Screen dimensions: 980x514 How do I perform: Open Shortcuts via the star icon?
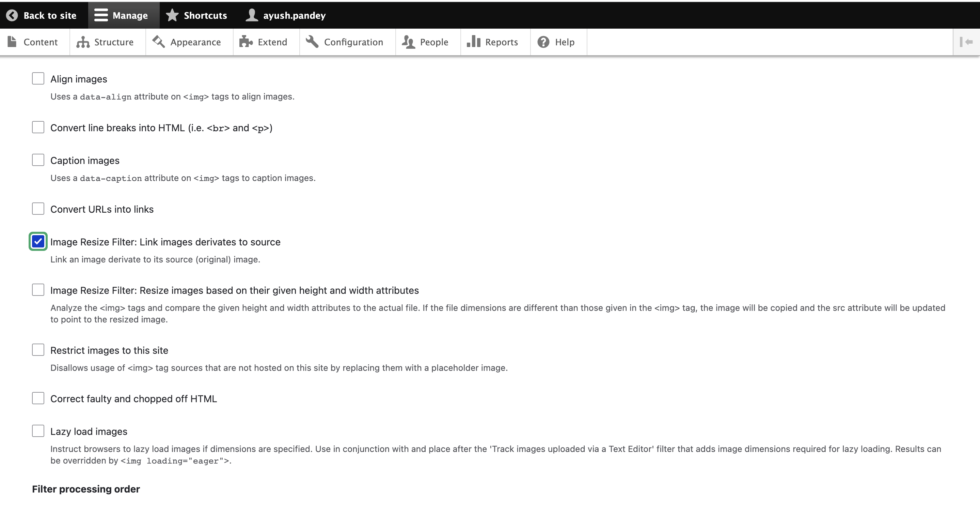(172, 15)
